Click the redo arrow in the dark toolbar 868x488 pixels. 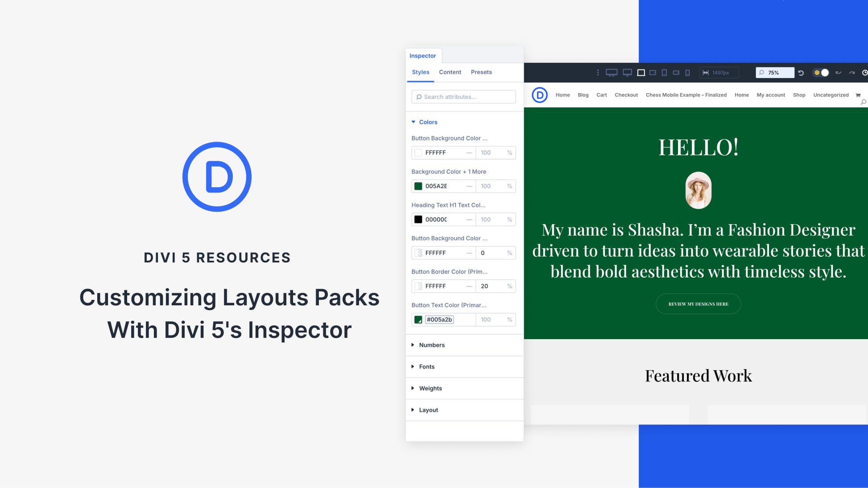852,72
